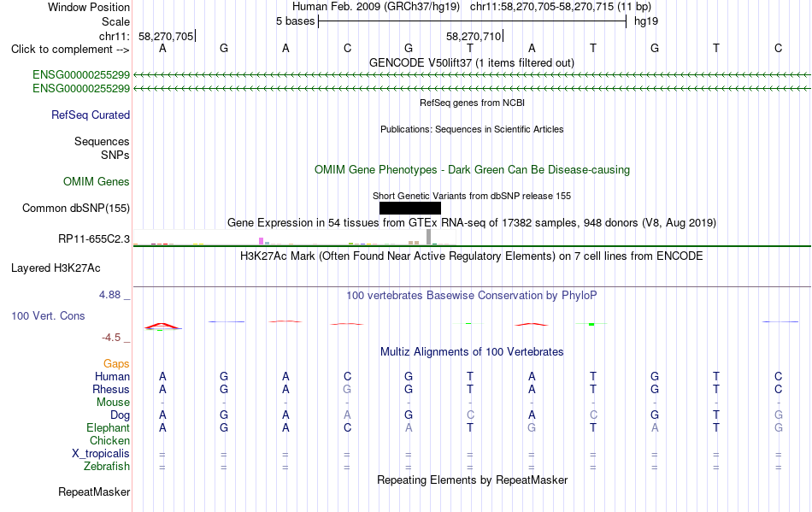Image resolution: width=812 pixels, height=512 pixels.
Task: Click the -4.5 PhyloP lower-limit value
Action: 111,338
